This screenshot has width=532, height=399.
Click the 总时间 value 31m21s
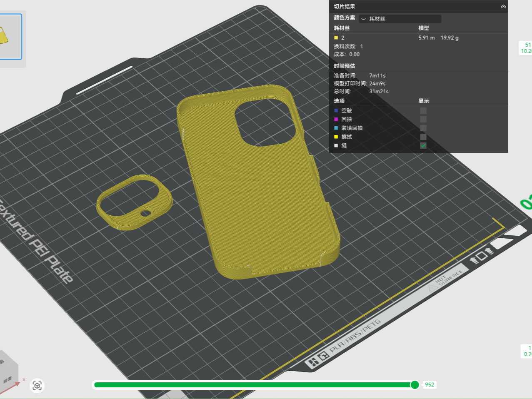[x=379, y=91]
